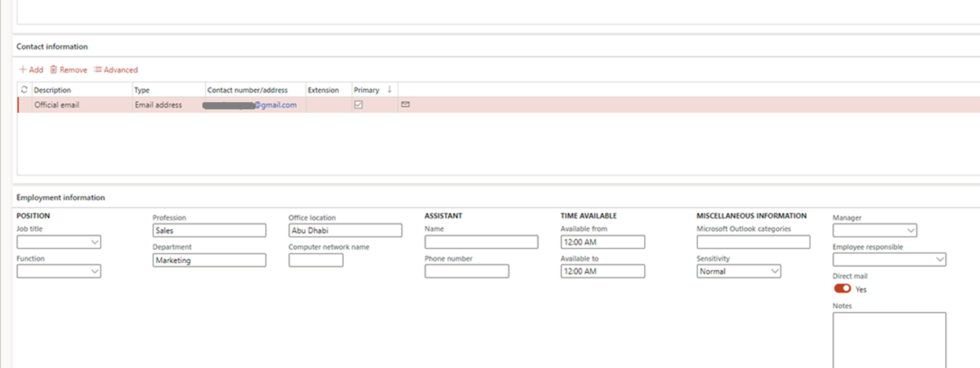Click the envelope icon in email row
980x368 pixels.
click(405, 105)
